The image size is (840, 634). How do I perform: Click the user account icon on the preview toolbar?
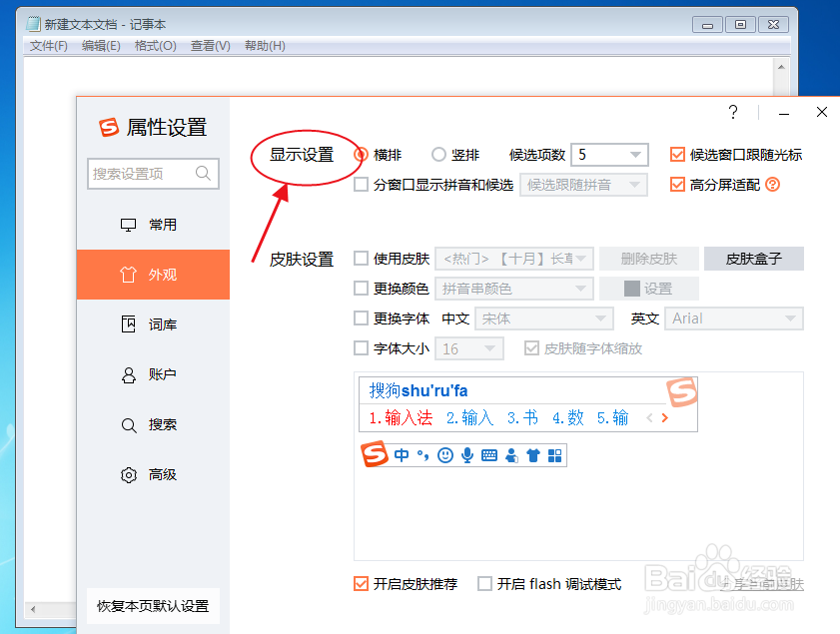pyautogui.click(x=511, y=455)
